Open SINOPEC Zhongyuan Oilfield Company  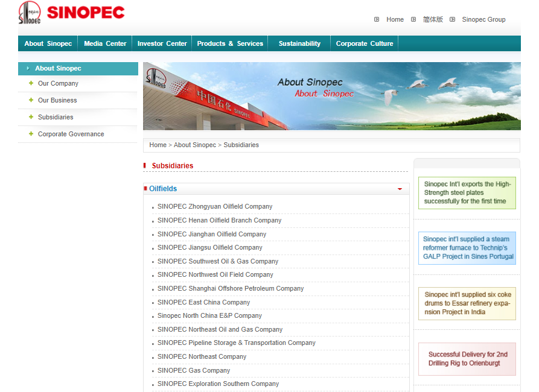click(x=215, y=206)
